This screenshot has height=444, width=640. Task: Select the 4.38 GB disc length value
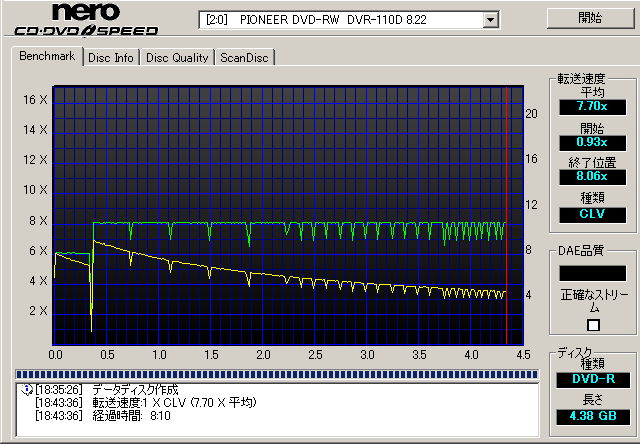pos(593,416)
